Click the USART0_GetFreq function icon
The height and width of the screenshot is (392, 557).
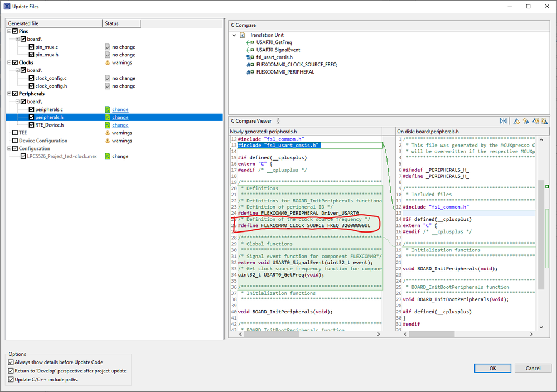(x=250, y=42)
